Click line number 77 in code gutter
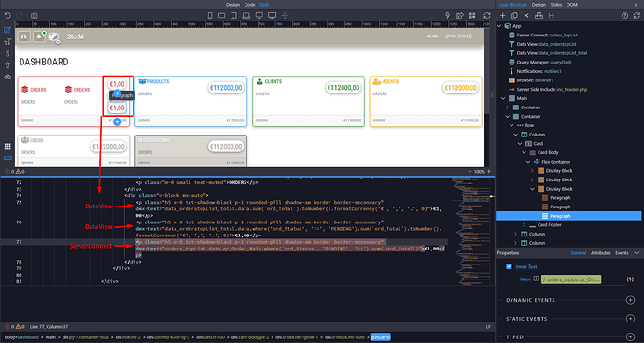644x343 pixels. (19, 242)
